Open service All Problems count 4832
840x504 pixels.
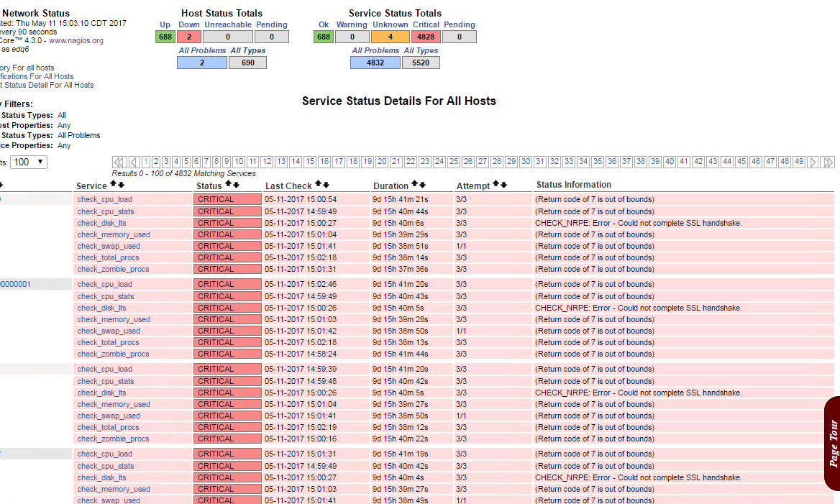375,63
